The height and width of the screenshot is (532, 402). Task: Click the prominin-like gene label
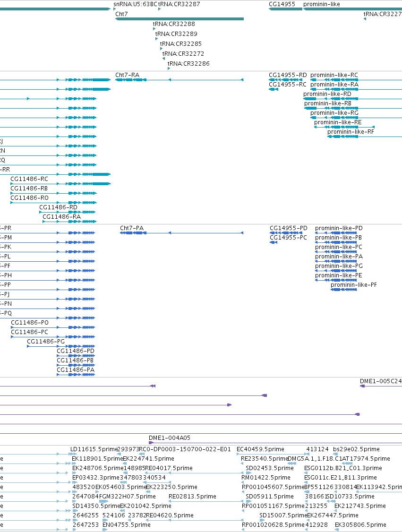[322, 4]
